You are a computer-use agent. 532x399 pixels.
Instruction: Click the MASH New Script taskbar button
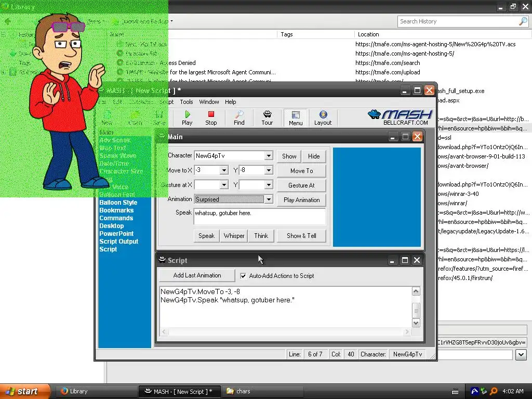pos(179,391)
